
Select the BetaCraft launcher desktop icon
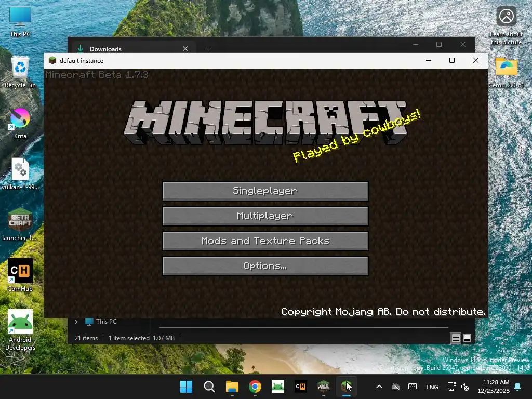pyautogui.click(x=20, y=225)
